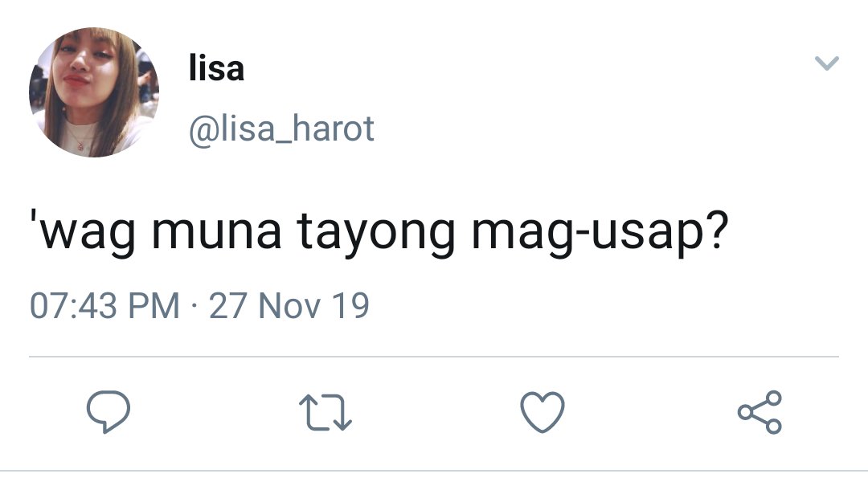Show more actions via the down arrow beside lisa
The height and width of the screenshot is (486, 868).
[827, 63]
